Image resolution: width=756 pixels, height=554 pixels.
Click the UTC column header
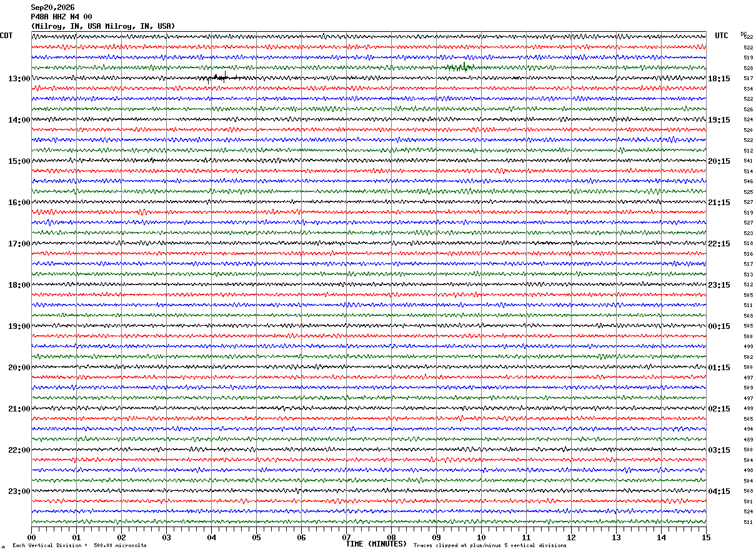tap(722, 36)
